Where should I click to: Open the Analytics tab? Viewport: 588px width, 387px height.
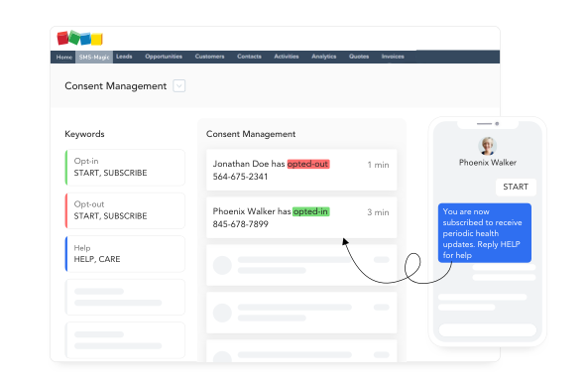[x=324, y=57]
